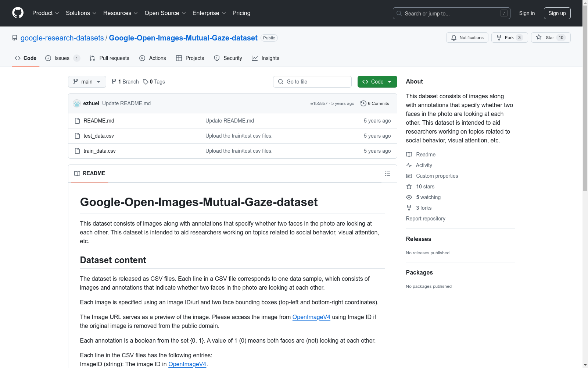The width and height of the screenshot is (588, 368).
Task: Click the pulse icon next to Activity
Action: coord(409,165)
